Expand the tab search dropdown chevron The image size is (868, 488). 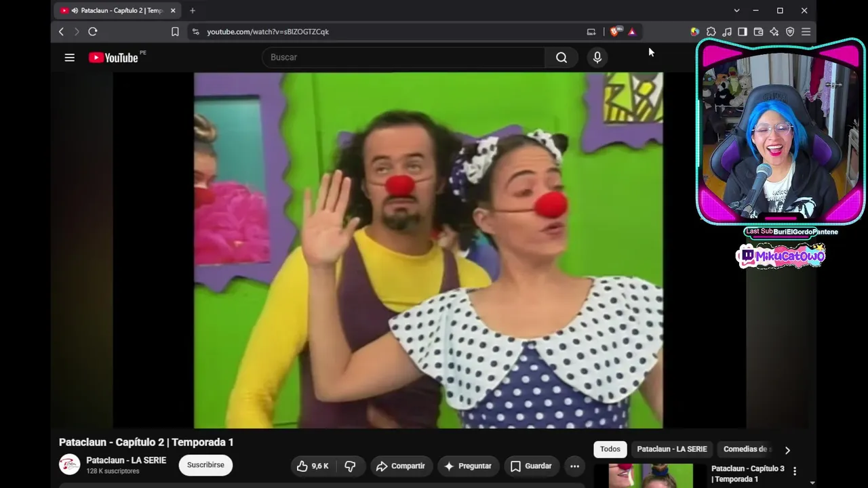(x=736, y=11)
